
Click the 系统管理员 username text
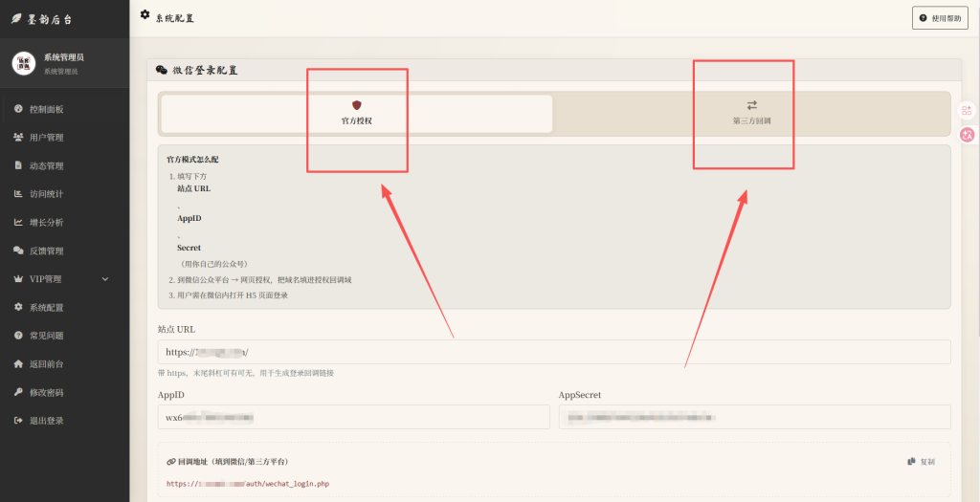pyautogui.click(x=64, y=57)
